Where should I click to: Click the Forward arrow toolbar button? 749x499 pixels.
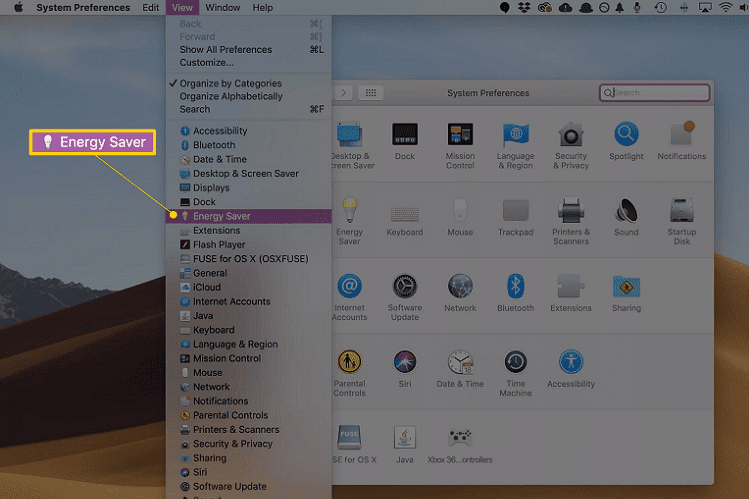click(x=343, y=93)
